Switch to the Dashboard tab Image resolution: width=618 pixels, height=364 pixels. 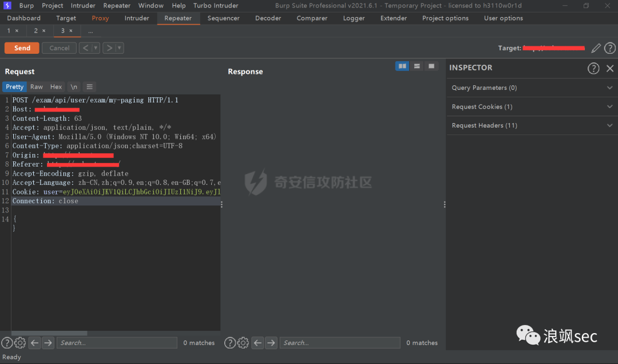[23, 18]
